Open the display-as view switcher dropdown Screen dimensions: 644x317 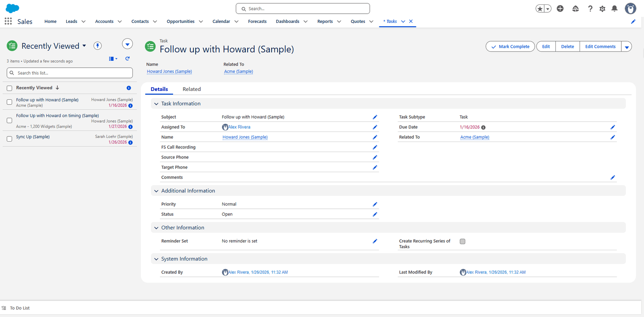[113, 59]
